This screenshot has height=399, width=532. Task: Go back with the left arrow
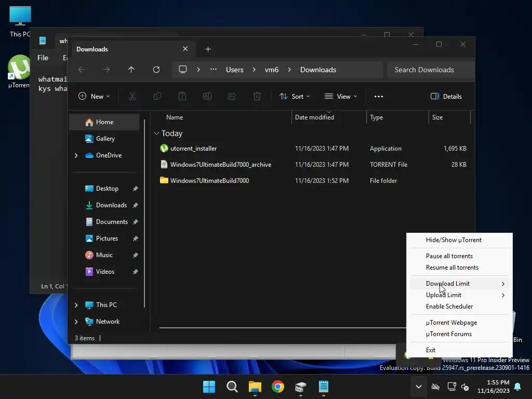click(x=82, y=70)
